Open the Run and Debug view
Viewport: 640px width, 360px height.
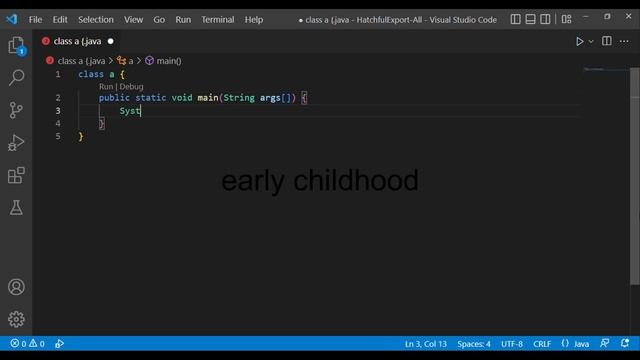(x=16, y=143)
